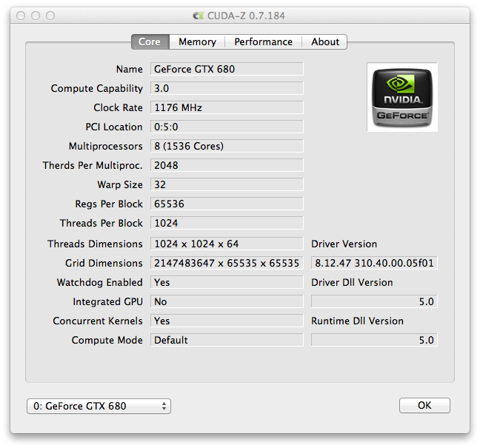Click the Name field GeForce GTX 680
480x448 pixels.
227,69
